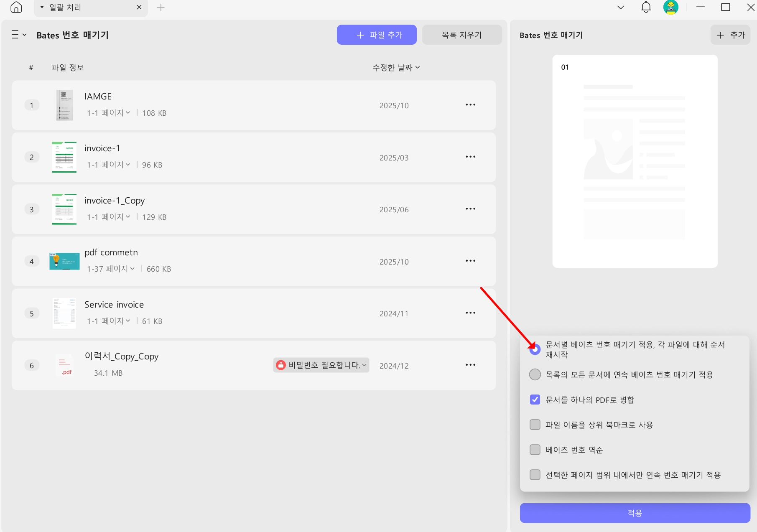
Task: Click the 2024/12 date cell
Action: [394, 366]
